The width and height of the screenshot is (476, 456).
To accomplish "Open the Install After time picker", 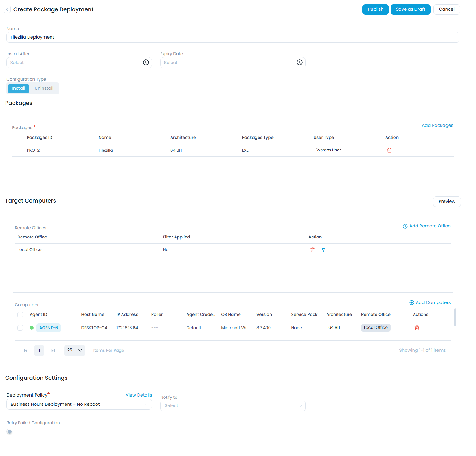I will tap(146, 63).
